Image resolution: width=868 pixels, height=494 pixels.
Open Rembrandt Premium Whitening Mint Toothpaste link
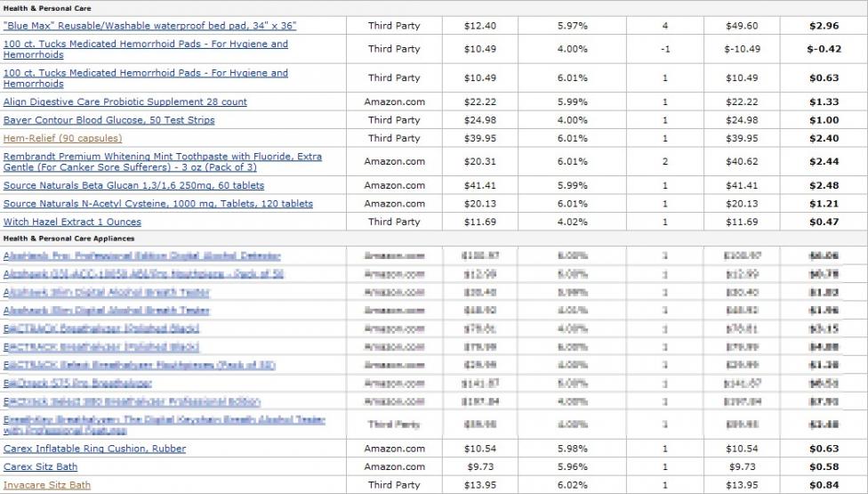tap(162, 162)
